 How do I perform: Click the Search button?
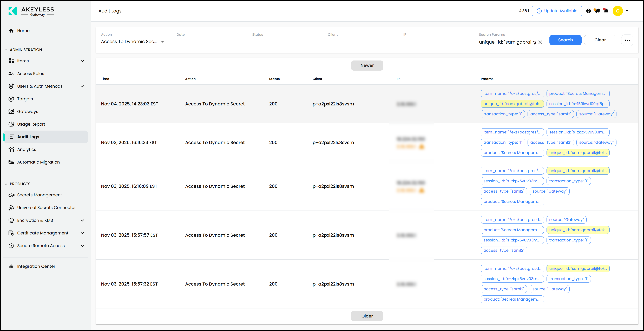[x=565, y=40]
